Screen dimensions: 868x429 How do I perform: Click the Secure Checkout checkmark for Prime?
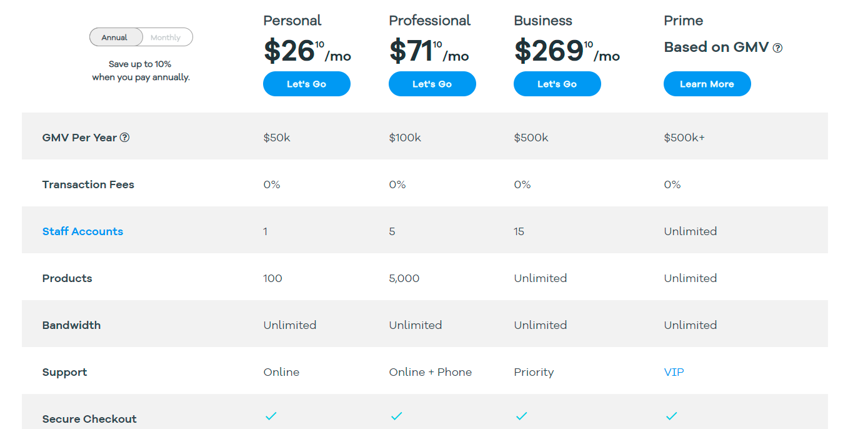coord(671,416)
